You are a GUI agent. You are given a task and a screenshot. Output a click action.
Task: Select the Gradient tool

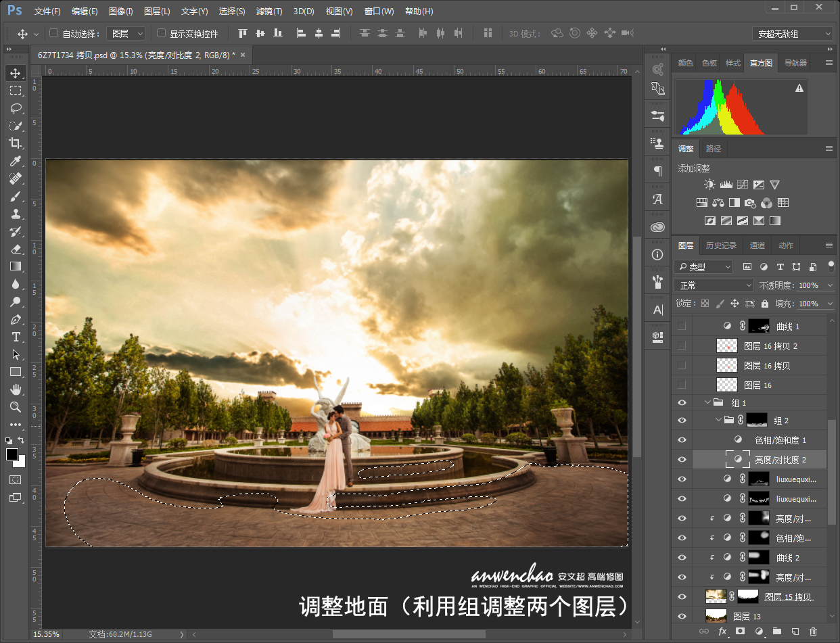click(15, 266)
